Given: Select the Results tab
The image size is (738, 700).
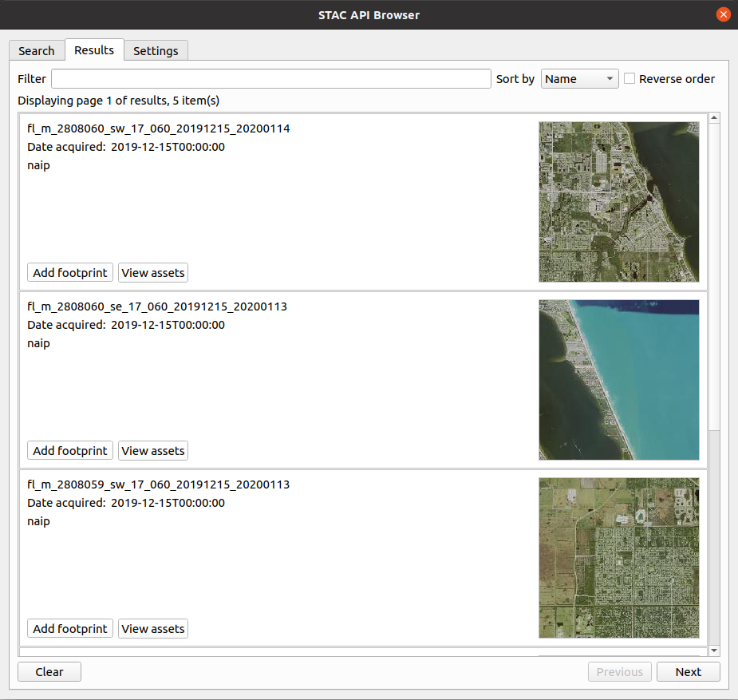Looking at the screenshot, I should (94, 49).
